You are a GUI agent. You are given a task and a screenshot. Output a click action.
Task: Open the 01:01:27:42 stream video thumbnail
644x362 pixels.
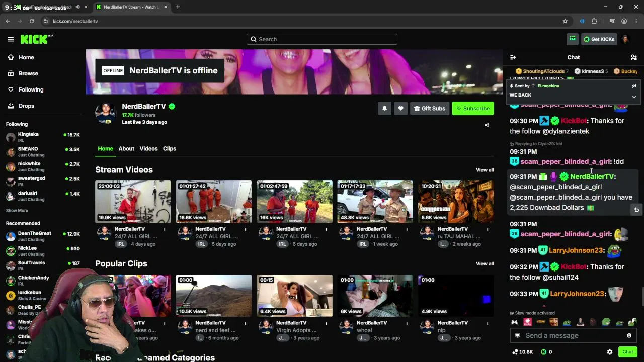(214, 202)
